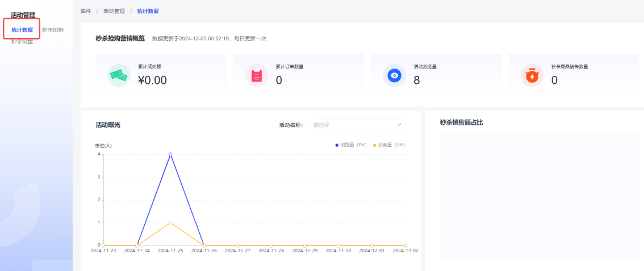Click the 统计数据 breadcrumb item

(148, 11)
